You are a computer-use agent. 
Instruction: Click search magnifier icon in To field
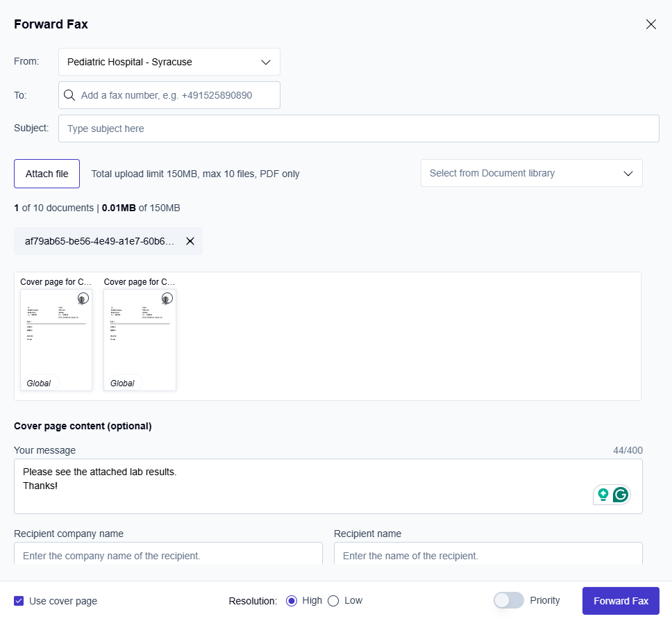coord(69,95)
